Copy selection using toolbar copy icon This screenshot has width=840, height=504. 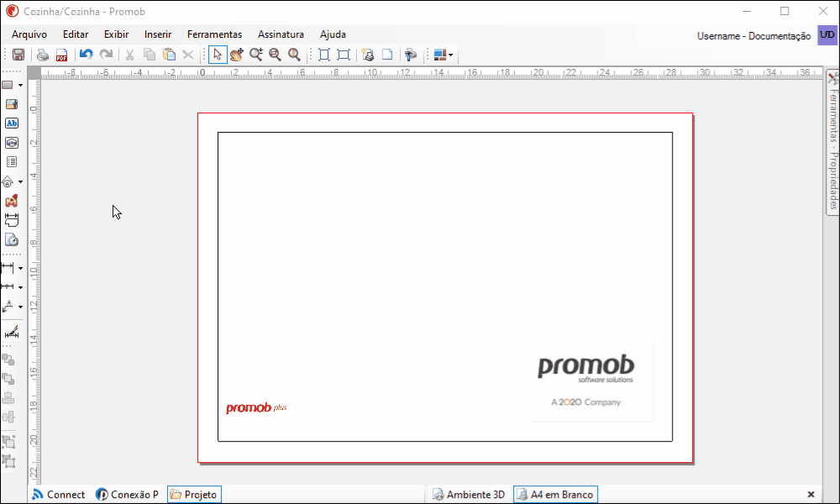(x=150, y=55)
